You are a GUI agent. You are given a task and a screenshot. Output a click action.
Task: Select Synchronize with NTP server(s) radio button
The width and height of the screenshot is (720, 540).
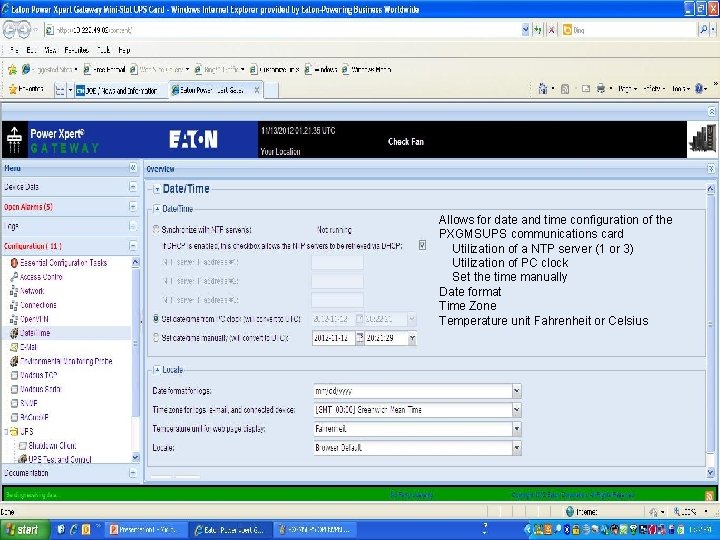156,229
